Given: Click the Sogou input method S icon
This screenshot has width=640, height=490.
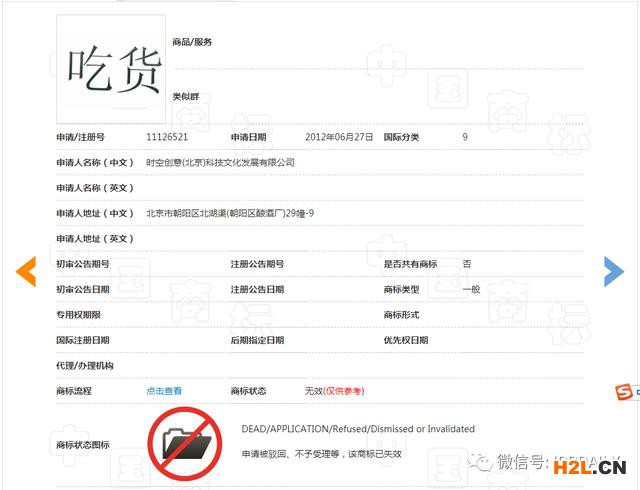Looking at the screenshot, I should tap(623, 391).
